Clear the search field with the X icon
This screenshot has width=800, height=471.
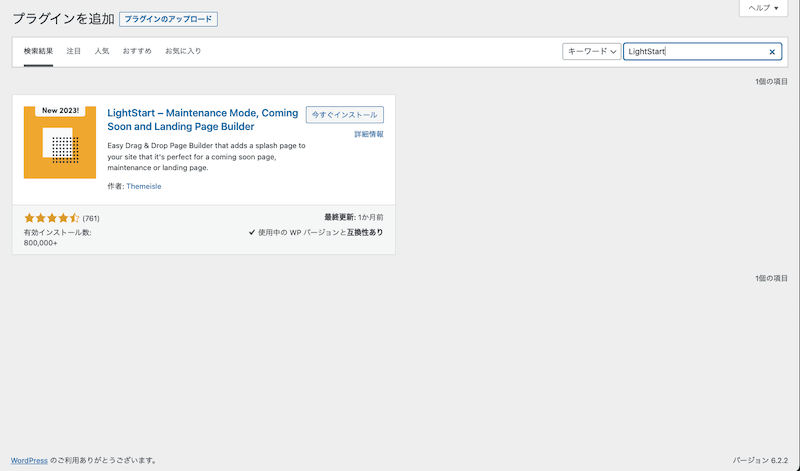(772, 52)
